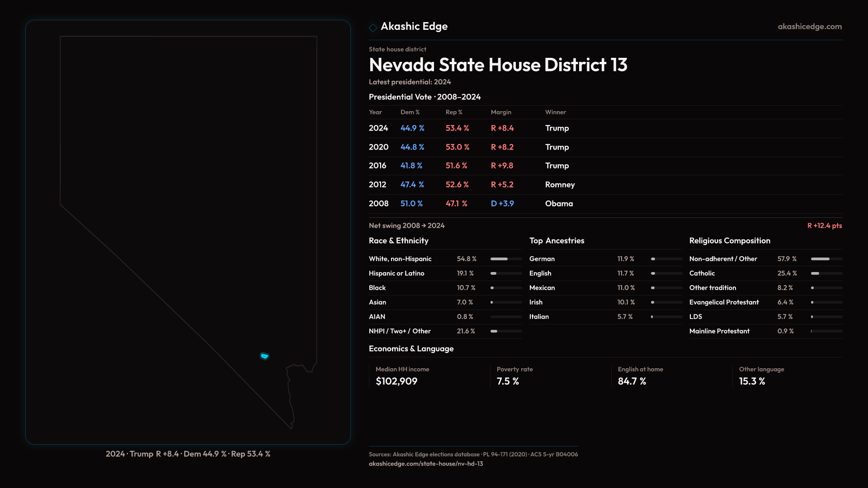Click the Margin column header

point(501,112)
